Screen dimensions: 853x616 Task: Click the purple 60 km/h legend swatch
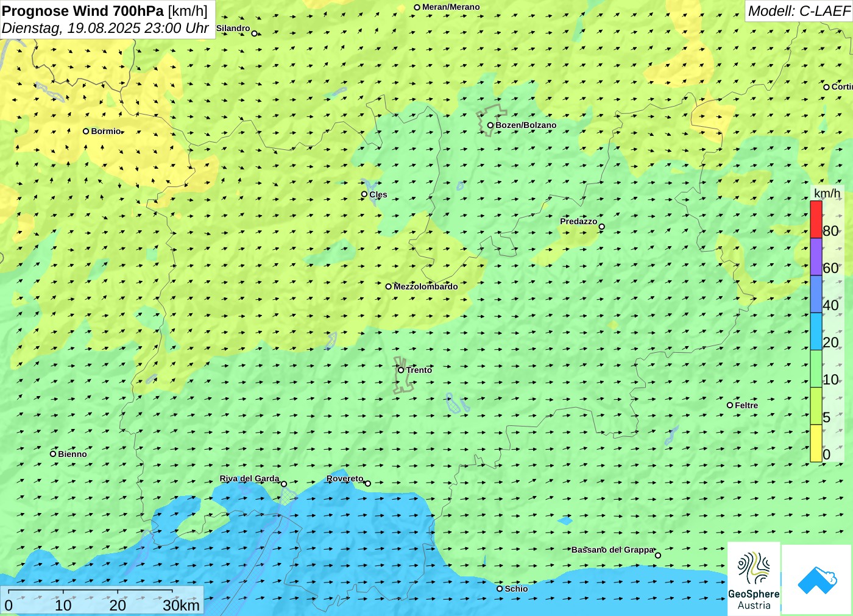point(816,257)
